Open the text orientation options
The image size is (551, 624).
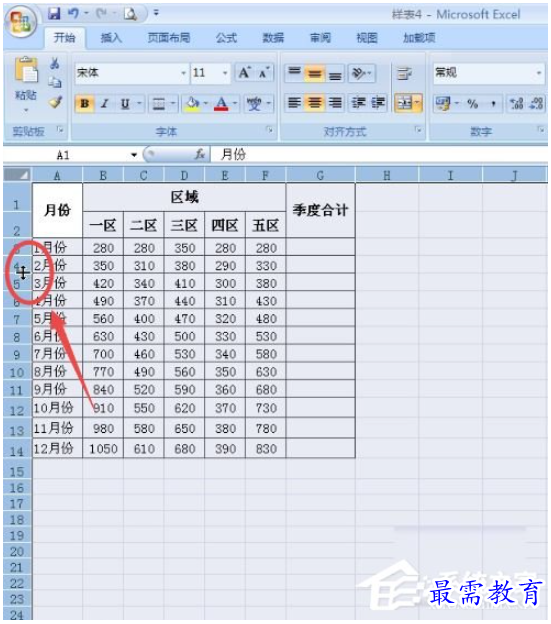point(362,73)
